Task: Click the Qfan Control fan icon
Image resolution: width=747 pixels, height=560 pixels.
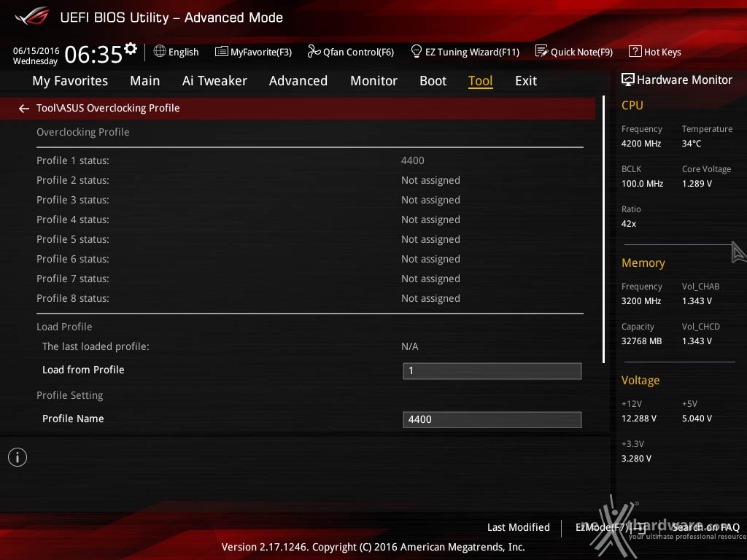Action: tap(314, 51)
